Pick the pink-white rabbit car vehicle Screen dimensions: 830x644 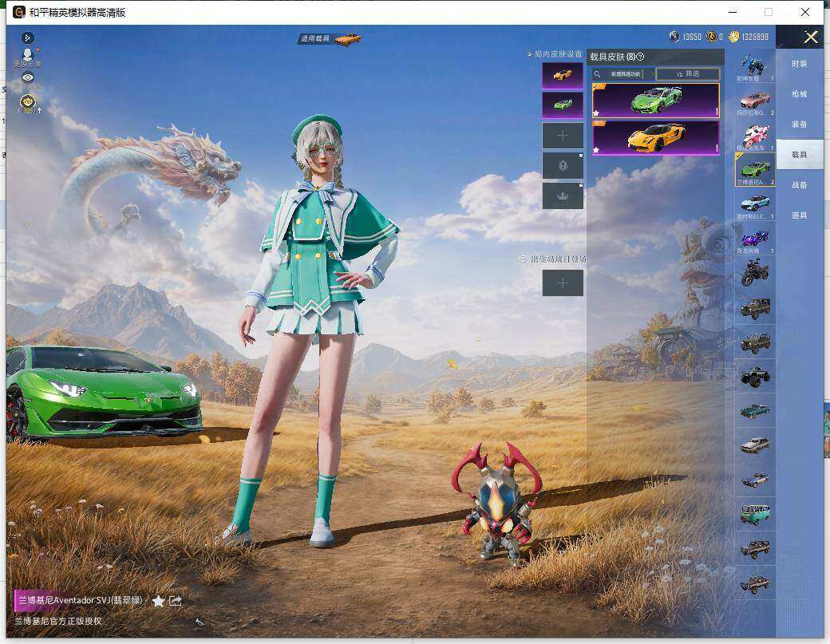[x=755, y=136]
